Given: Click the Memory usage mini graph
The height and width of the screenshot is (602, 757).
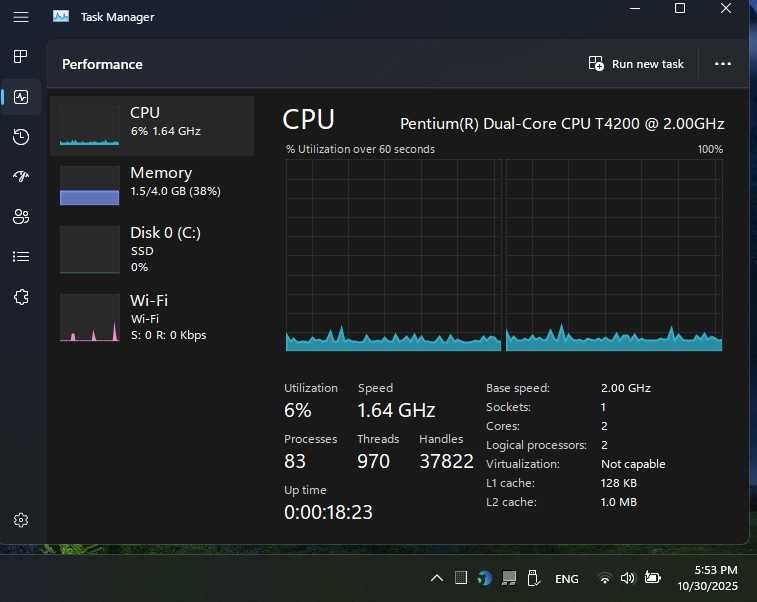Looking at the screenshot, I should pos(89,185).
